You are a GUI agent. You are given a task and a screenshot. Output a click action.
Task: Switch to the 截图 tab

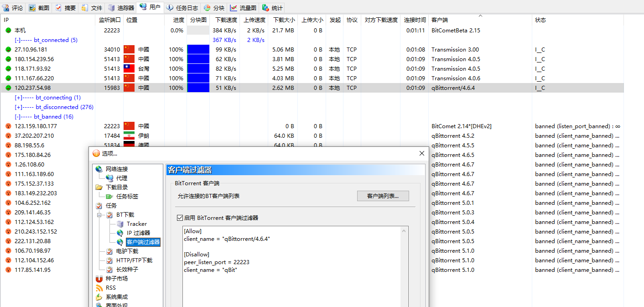point(39,8)
